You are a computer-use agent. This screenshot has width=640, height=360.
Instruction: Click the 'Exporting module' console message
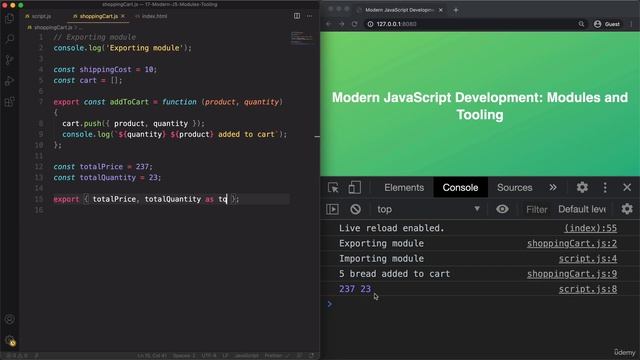pyautogui.click(x=381, y=243)
